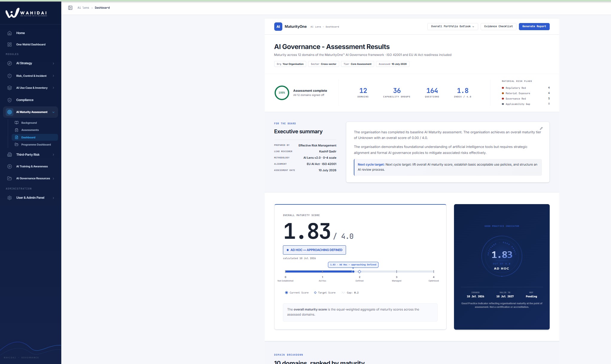The image size is (611, 364).
Task: Expand Third-Party Risk chevron
Action: [54, 155]
